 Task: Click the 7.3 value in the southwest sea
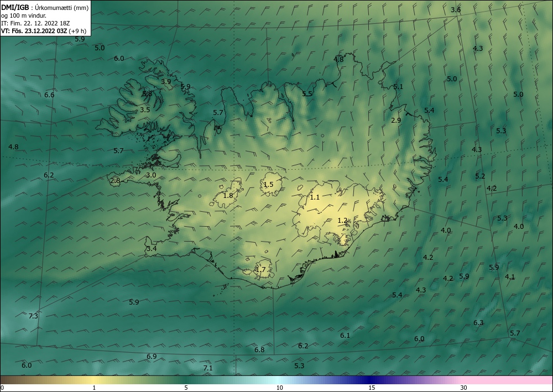33,316
